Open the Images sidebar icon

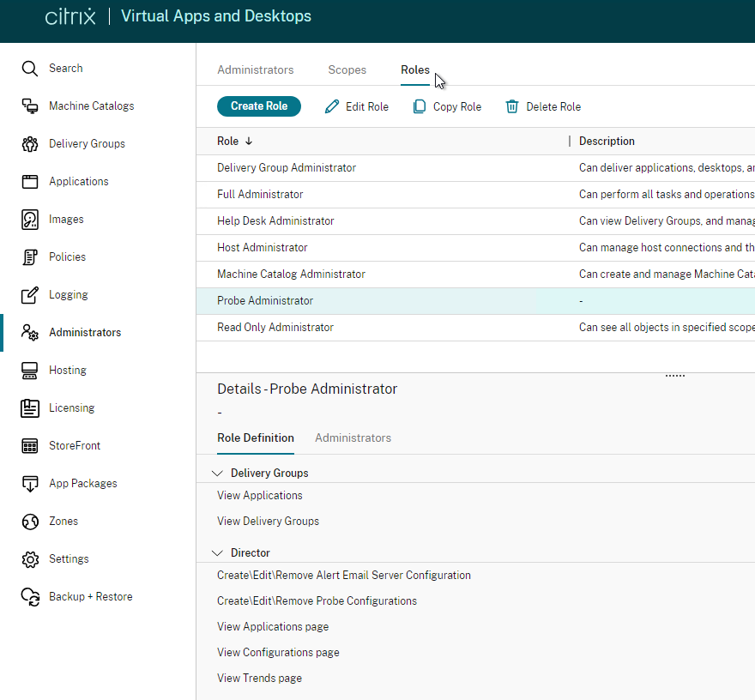(x=30, y=219)
